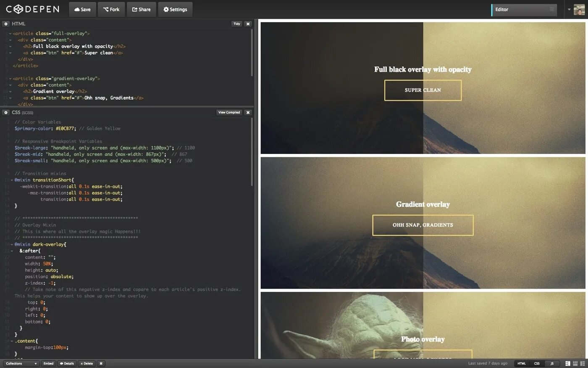Click 'z-index: -1;' in CSS editor
The height and width of the screenshot is (368, 588).
[x=40, y=283]
